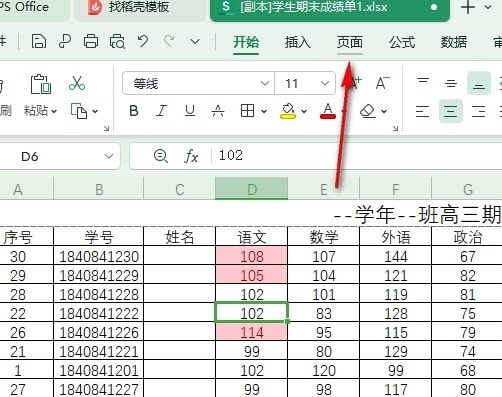Viewport: 502px width, 397px height.
Task: Click formula bar input showing 102
Action: tap(357, 156)
